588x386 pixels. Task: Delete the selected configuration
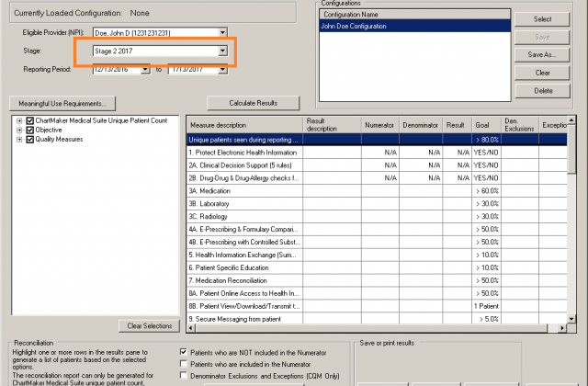coord(542,90)
